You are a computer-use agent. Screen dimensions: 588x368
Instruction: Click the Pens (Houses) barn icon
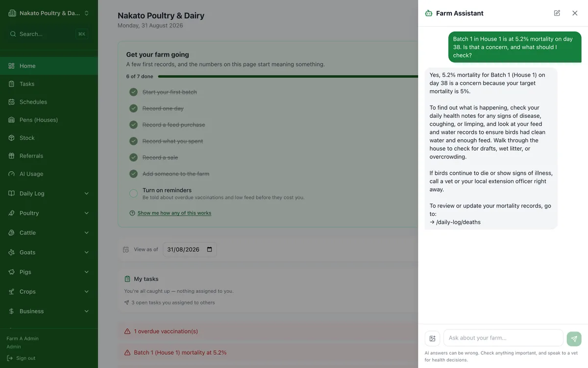pos(12,120)
